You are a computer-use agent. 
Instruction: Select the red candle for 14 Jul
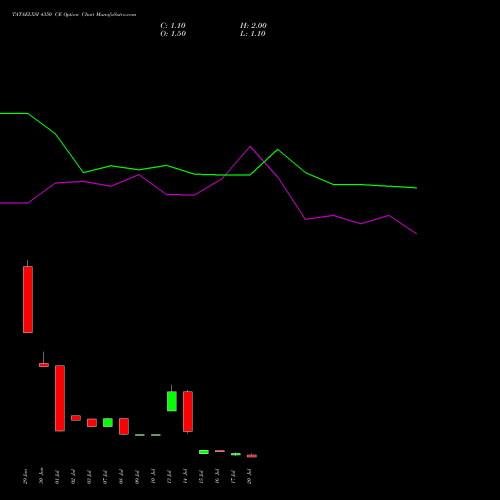[188, 411]
